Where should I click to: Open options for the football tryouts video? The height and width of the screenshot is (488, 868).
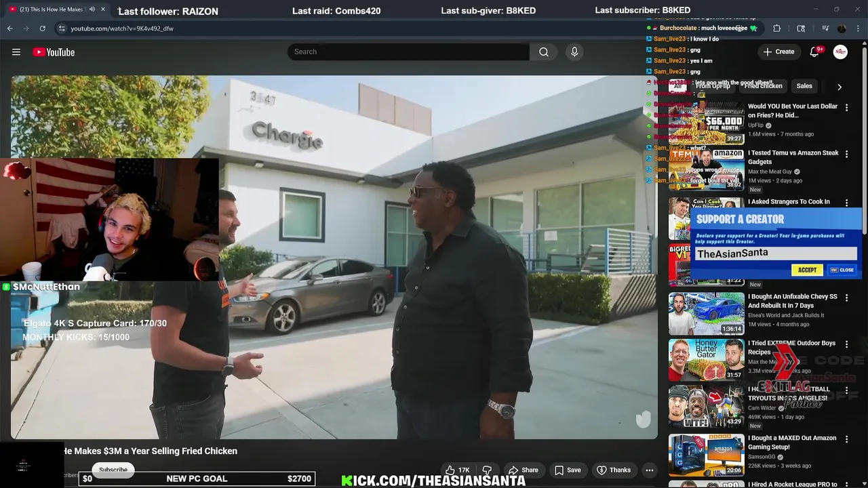point(846,391)
